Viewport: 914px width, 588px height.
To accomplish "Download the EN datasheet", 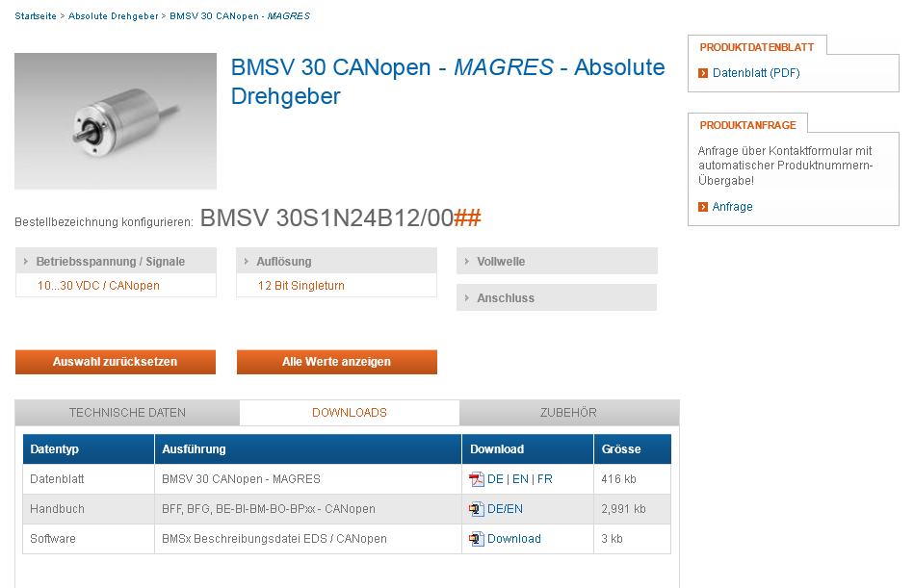I will coord(520,479).
